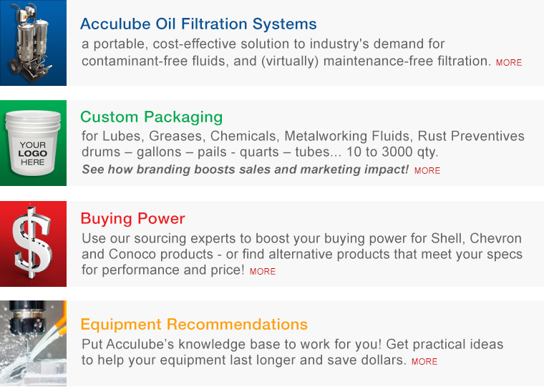
Task: Click the silver dollar sign image
Action: click(x=33, y=243)
